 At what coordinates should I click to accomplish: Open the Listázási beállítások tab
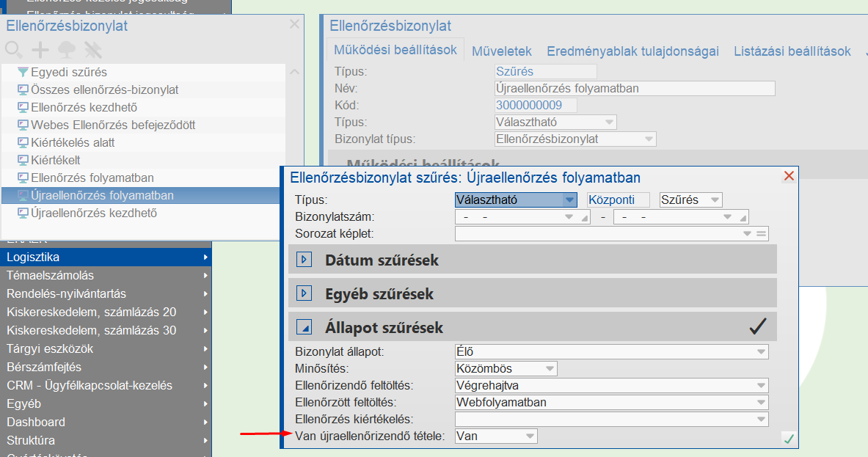pyautogui.click(x=791, y=51)
